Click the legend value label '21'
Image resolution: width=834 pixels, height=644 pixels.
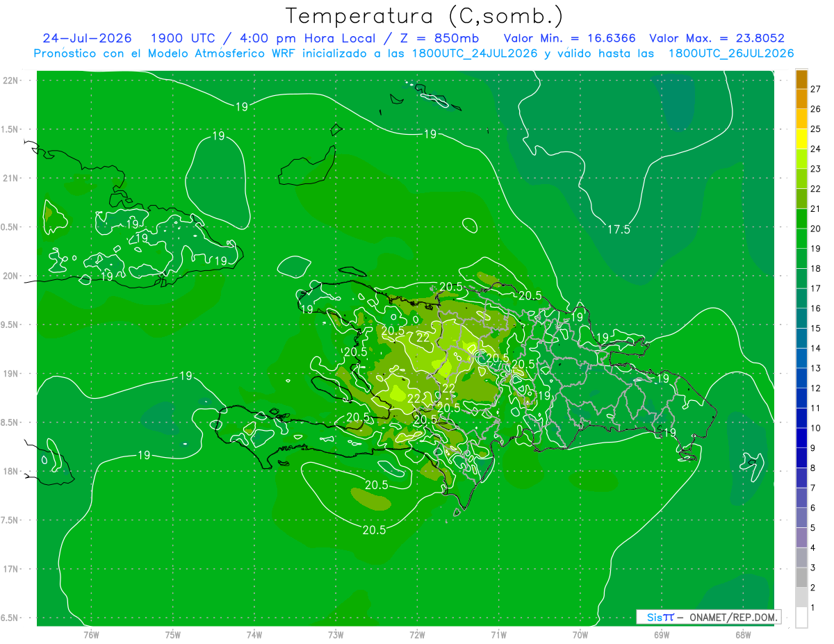click(x=815, y=208)
